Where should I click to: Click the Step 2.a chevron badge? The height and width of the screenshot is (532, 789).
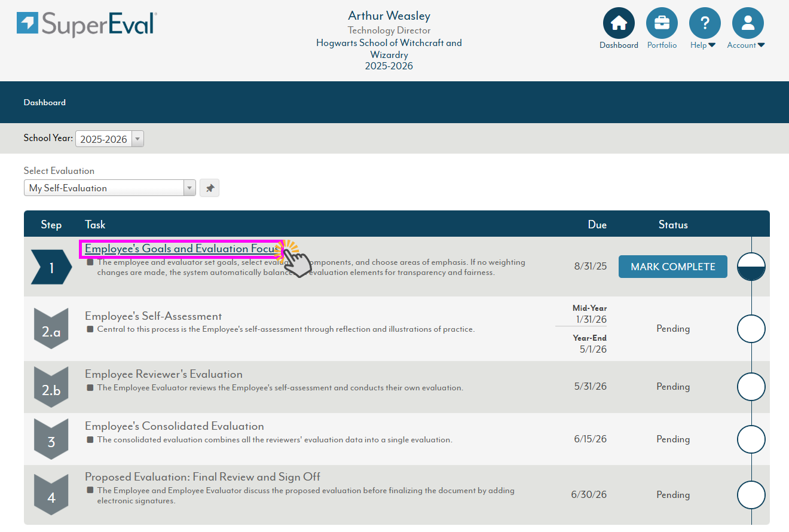pos(51,329)
